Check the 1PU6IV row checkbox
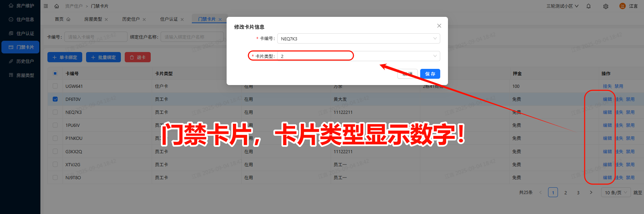This screenshot has width=644, height=214. pyautogui.click(x=55, y=125)
